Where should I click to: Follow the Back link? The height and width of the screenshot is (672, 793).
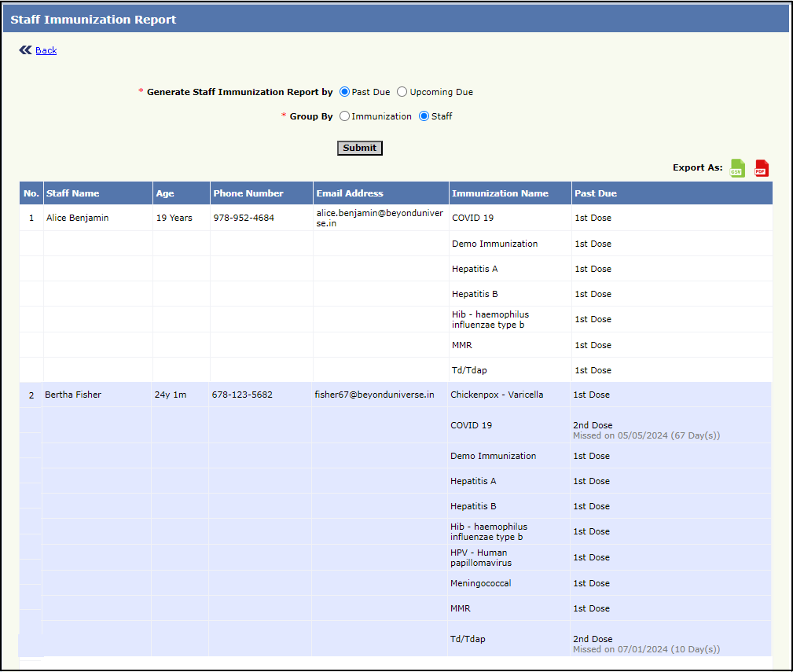tap(46, 50)
